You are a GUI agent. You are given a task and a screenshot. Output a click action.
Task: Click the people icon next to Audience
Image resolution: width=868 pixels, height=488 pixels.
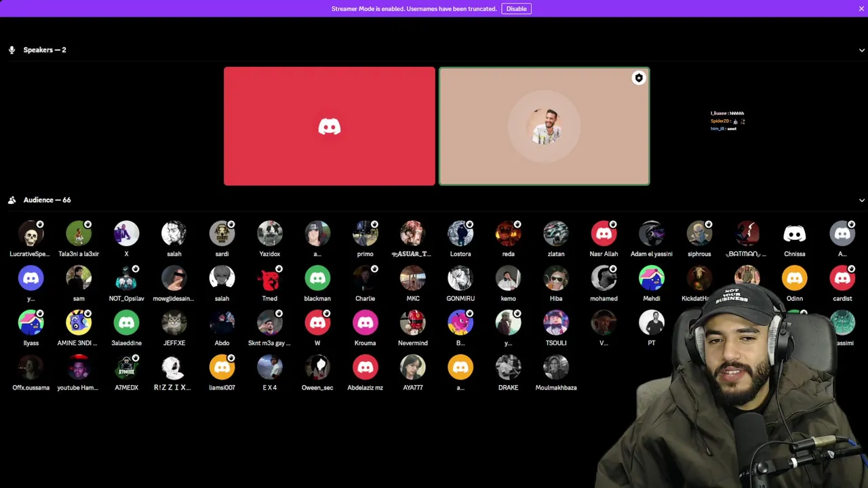12,200
